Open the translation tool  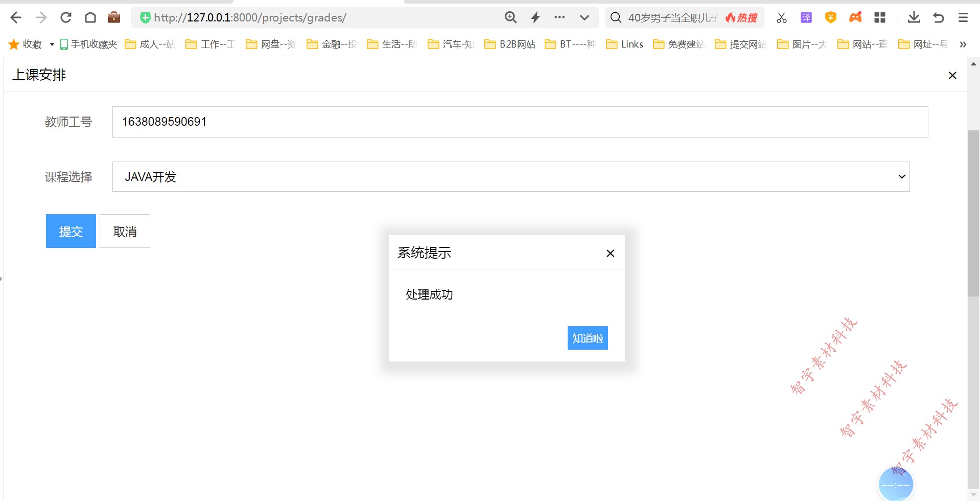(x=806, y=17)
